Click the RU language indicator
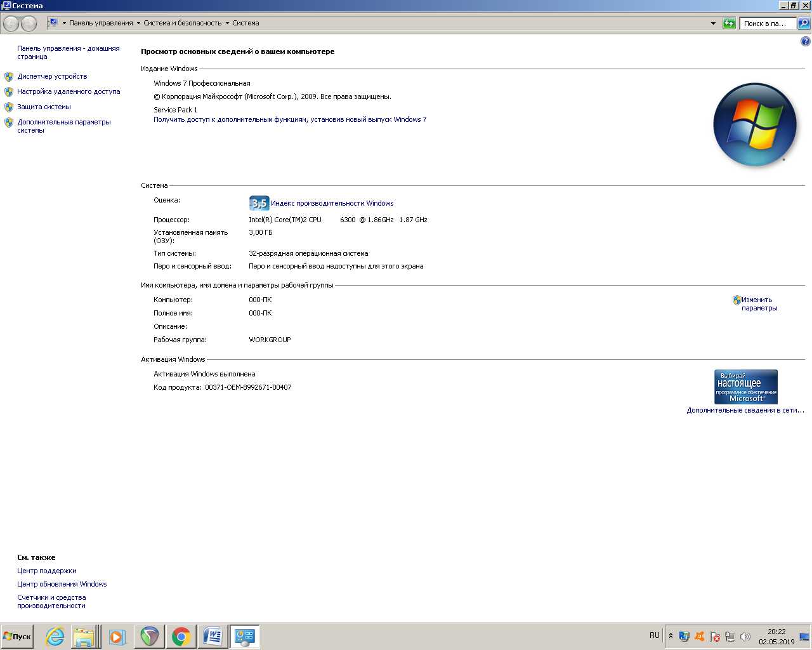Image resolution: width=812 pixels, height=650 pixels. (x=655, y=635)
